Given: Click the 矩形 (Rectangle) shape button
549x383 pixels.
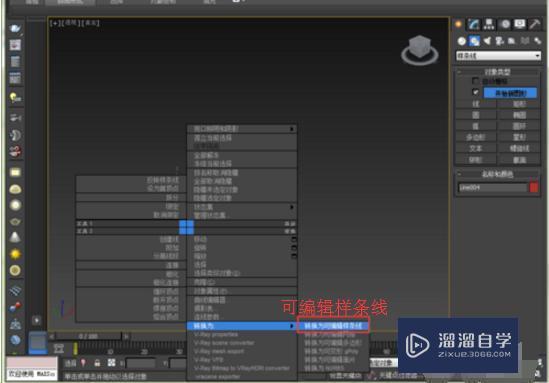Looking at the screenshot, I should pyautogui.click(x=519, y=104).
